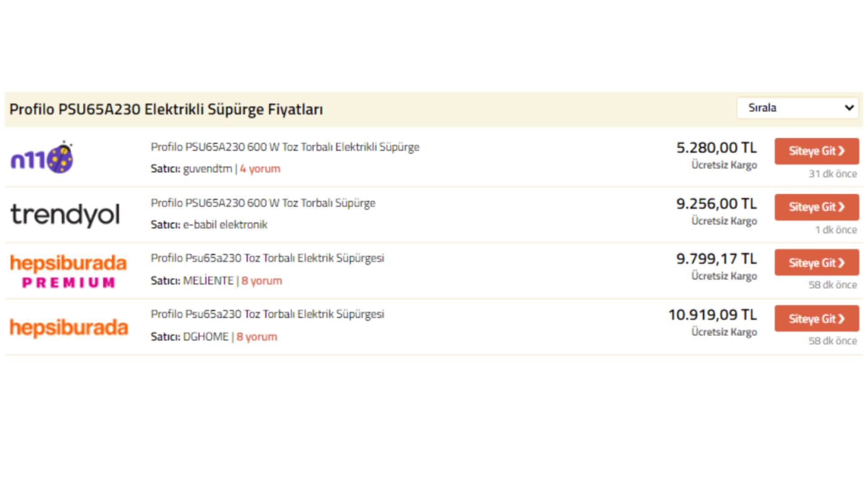This screenshot has width=868, height=488.
Task: Open the MELİENTE listing title link
Action: click(x=267, y=258)
